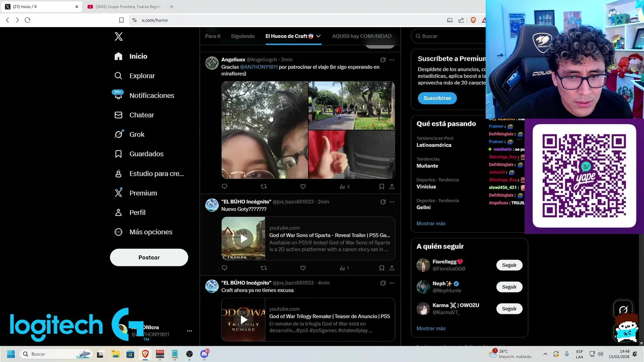This screenshot has height=362, width=644.
Task: Click Mostrar más under A quién seguir
Action: [x=431, y=328]
